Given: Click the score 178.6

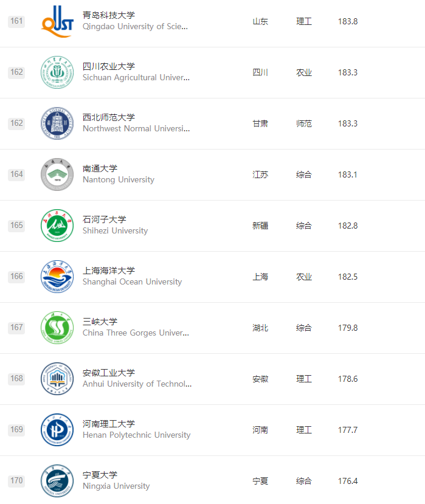Looking at the screenshot, I should click(348, 379).
